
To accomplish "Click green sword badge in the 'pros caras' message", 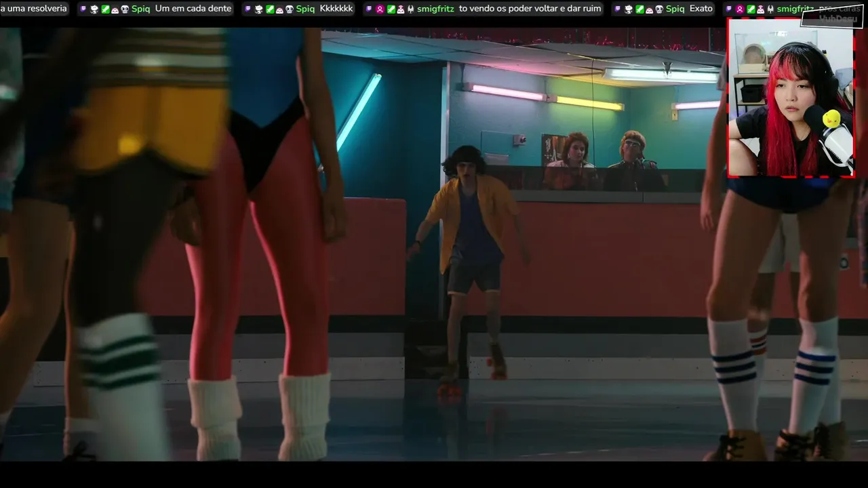I will pyautogui.click(x=751, y=9).
